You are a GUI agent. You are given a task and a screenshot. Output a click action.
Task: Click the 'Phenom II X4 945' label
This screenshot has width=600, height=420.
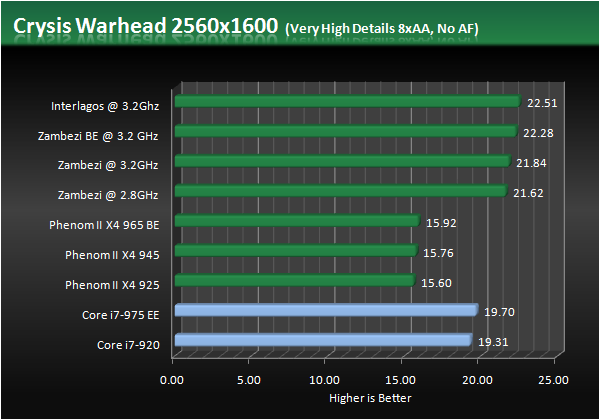click(x=112, y=255)
